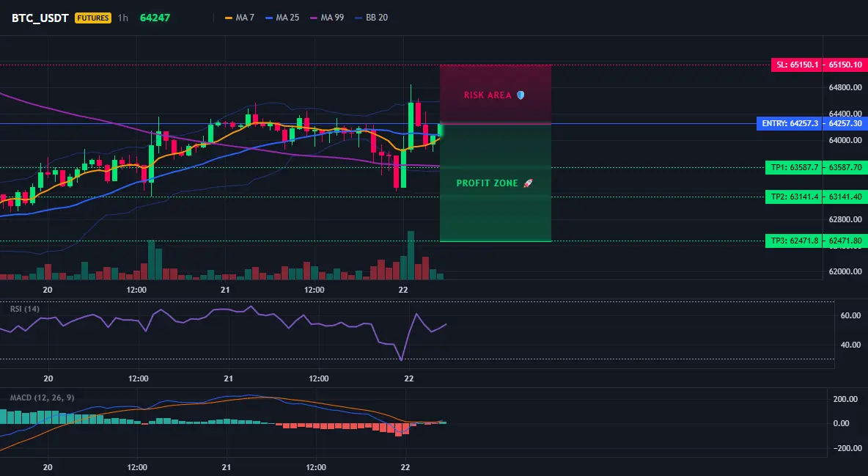Click the blue MA 25 color dash in legend
The width and height of the screenshot is (868, 476).
269,18
